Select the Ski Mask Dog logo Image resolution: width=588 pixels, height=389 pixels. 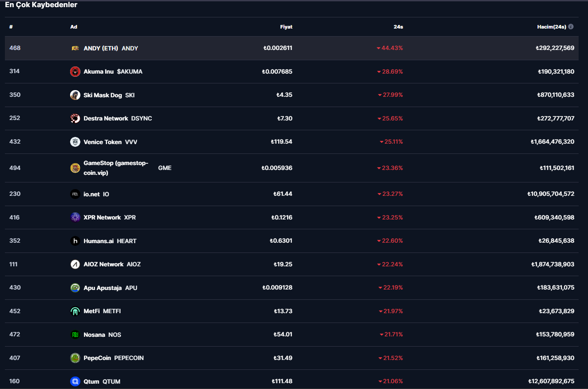click(x=75, y=95)
